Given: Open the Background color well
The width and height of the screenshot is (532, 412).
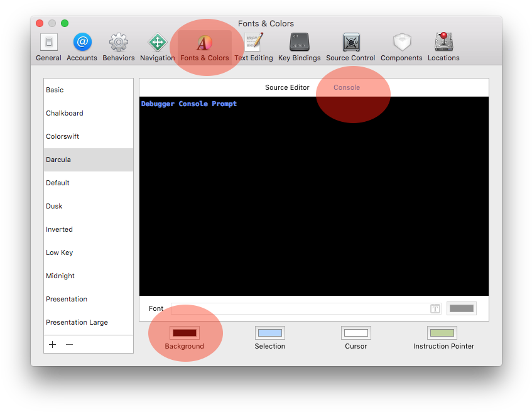Looking at the screenshot, I should click(185, 333).
